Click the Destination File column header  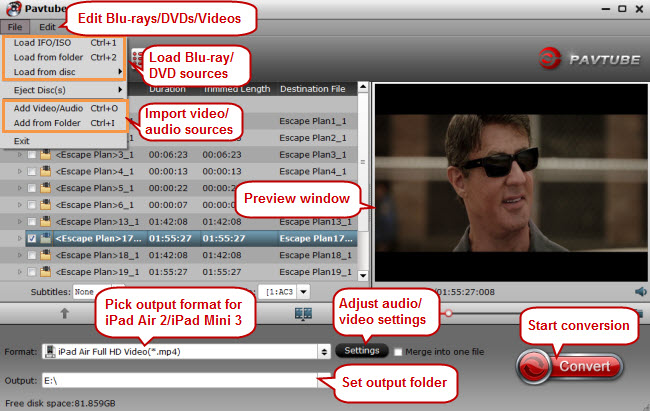[x=313, y=89]
